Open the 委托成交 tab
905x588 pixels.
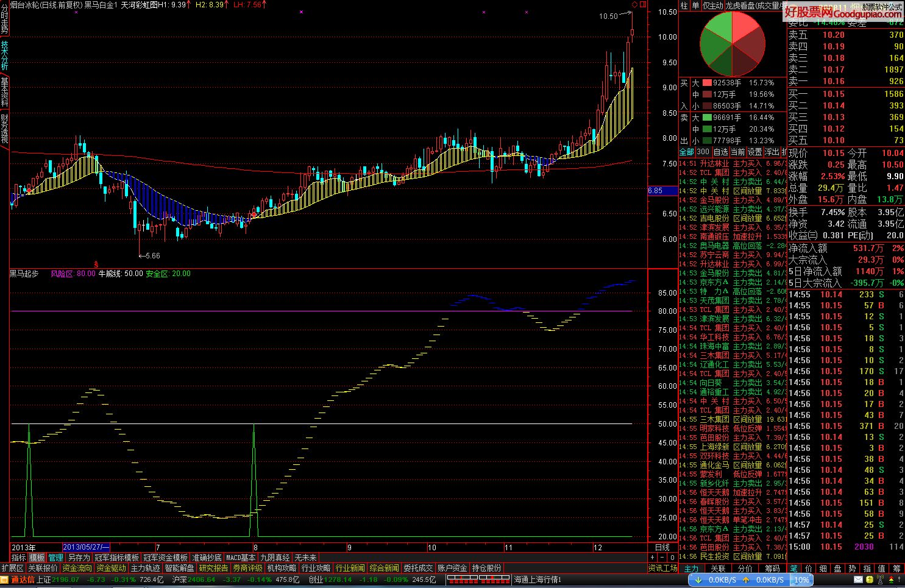point(418,568)
